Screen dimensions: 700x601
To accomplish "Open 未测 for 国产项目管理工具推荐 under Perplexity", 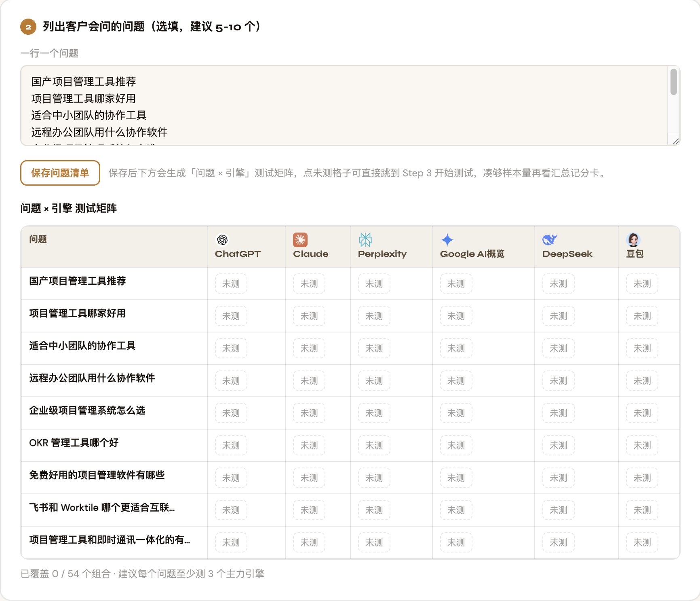I will (x=374, y=284).
